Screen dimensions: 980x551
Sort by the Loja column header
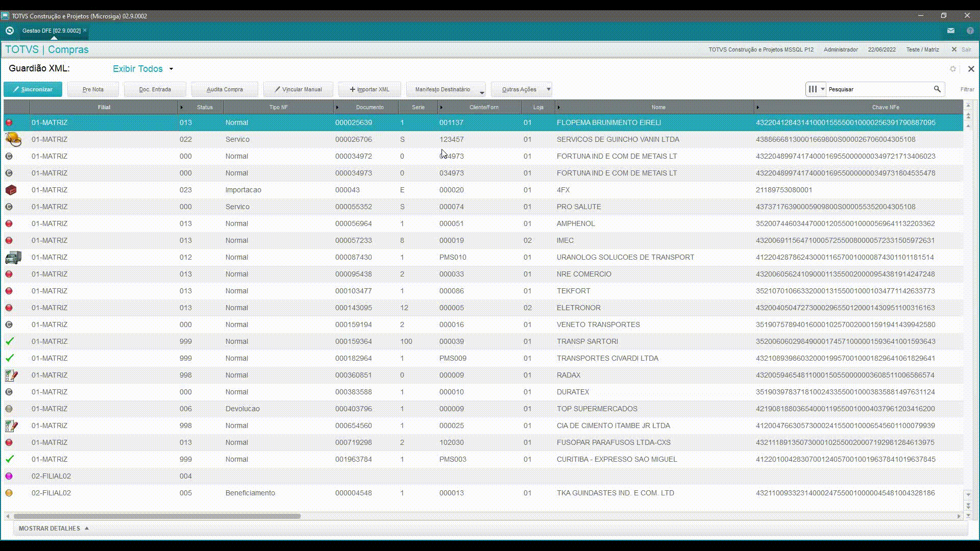click(538, 107)
